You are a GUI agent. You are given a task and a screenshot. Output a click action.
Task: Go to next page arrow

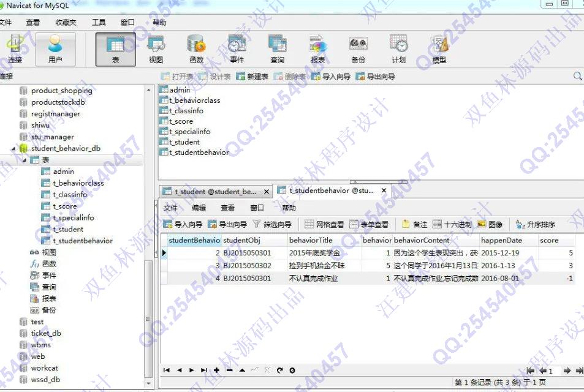[566, 371]
